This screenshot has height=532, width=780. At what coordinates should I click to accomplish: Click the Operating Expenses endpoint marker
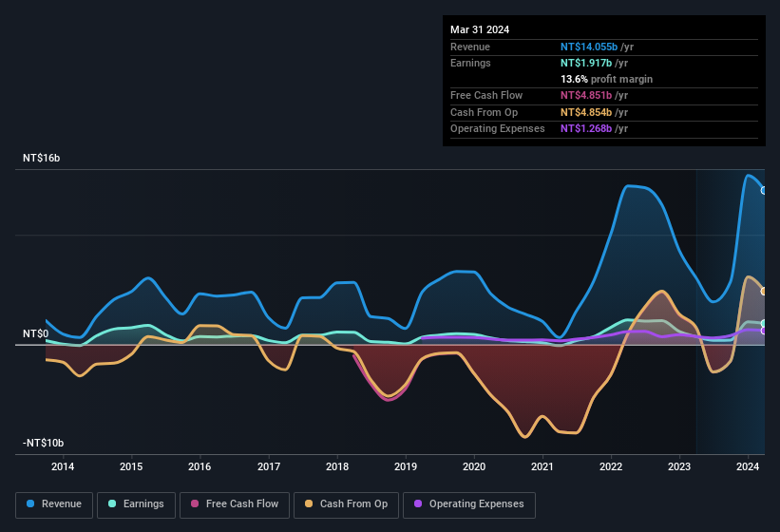764,331
